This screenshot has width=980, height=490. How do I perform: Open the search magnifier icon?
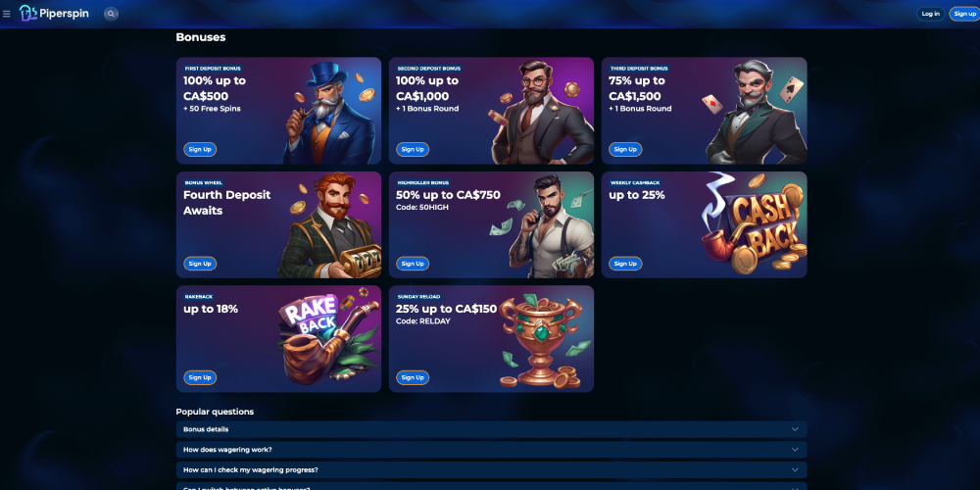112,14
